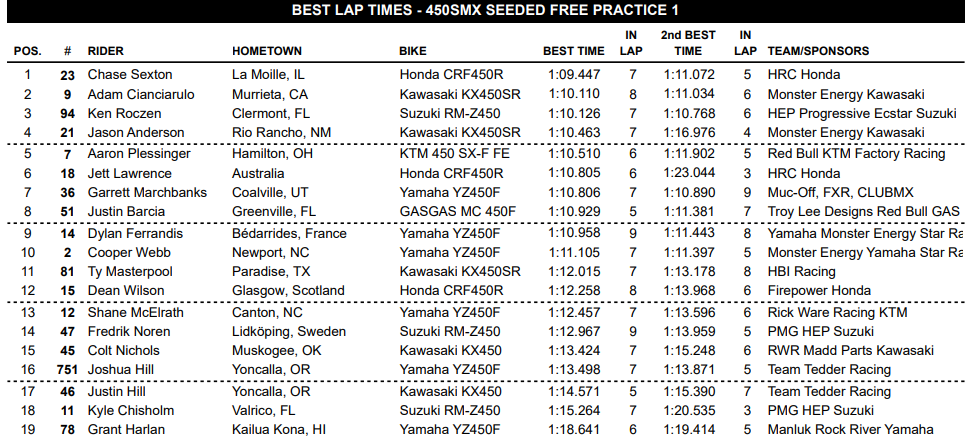Select Ken Roczen's row name
Image resolution: width=970 pixels, height=440 pixels.
(124, 113)
